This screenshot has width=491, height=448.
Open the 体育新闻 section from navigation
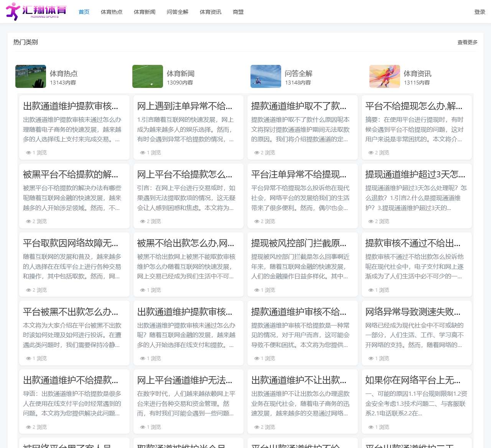coord(144,12)
